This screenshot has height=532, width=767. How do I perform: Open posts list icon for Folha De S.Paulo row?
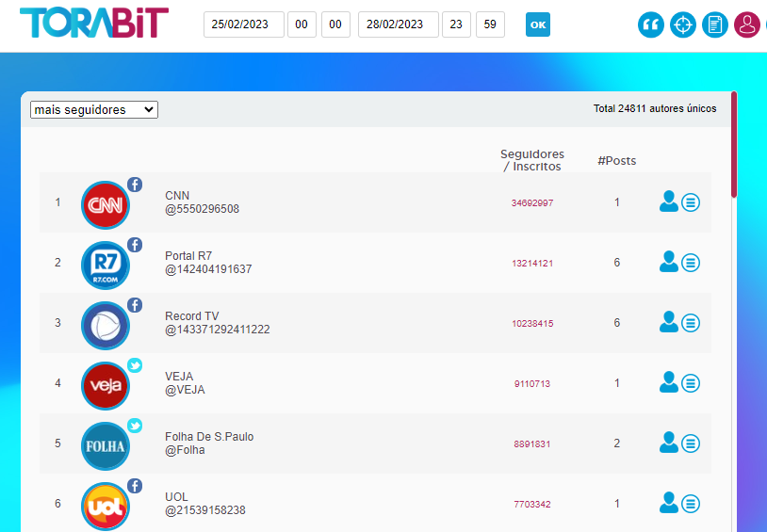[691, 443]
